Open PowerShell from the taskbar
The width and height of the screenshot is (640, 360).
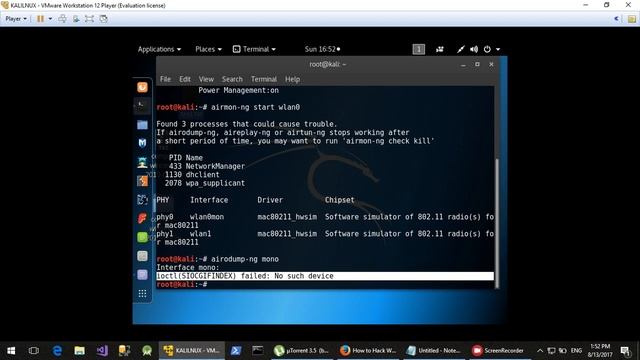[x=236, y=351]
